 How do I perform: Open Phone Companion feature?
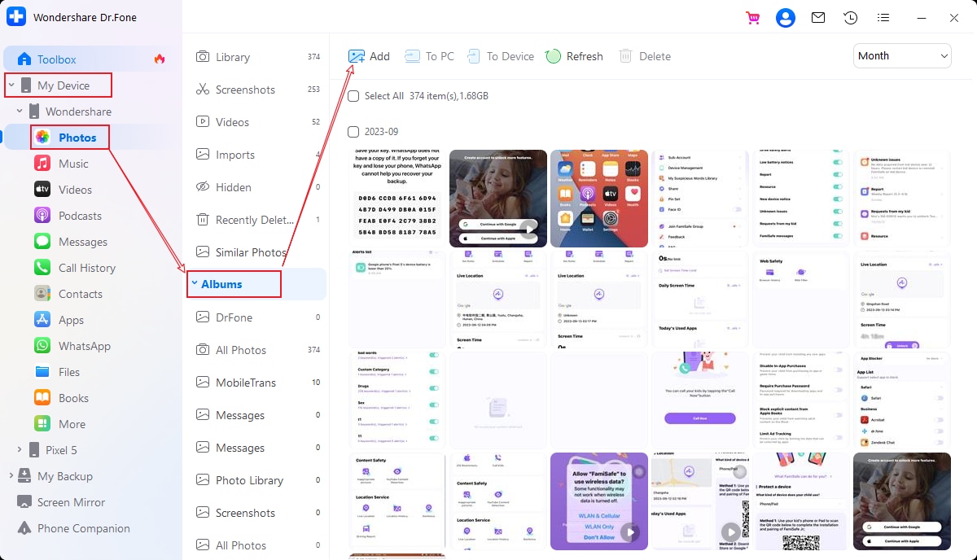tap(84, 528)
